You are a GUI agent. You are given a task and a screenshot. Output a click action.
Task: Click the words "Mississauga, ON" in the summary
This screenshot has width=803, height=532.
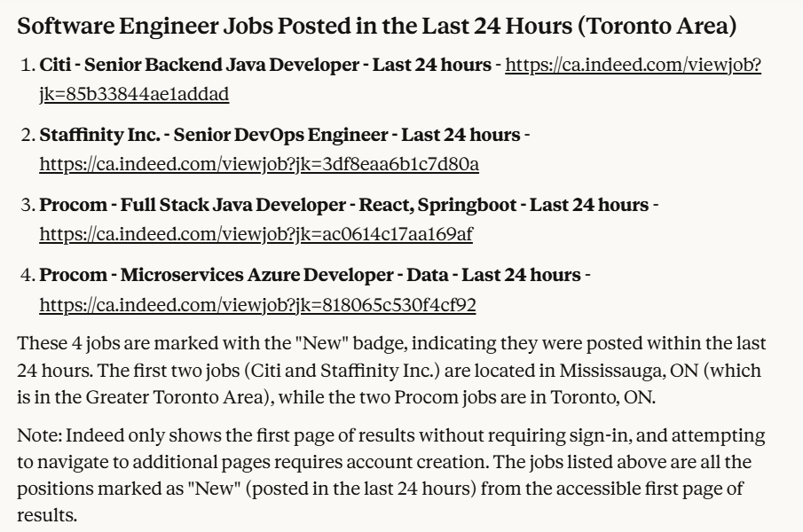619,370
